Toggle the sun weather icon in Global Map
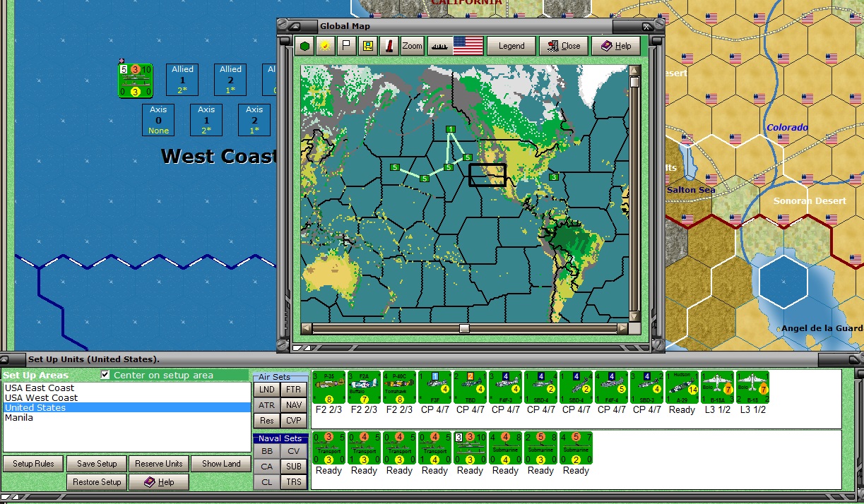 [326, 46]
